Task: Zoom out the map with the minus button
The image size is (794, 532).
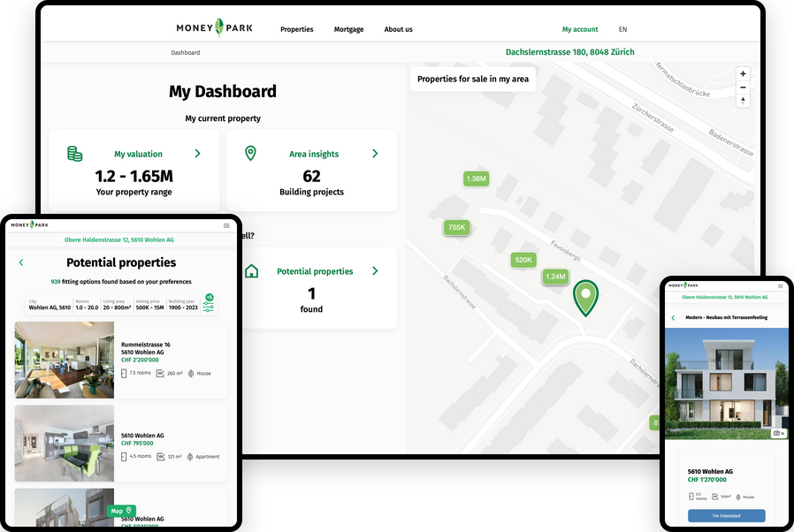Action: click(x=743, y=87)
